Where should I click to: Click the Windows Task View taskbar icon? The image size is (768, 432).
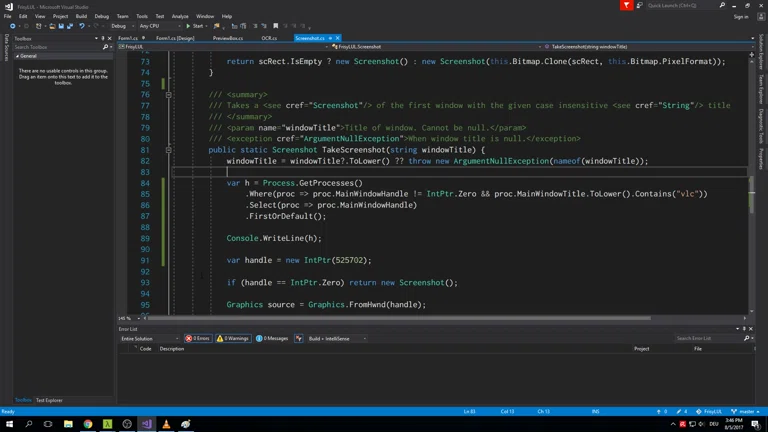48,424
